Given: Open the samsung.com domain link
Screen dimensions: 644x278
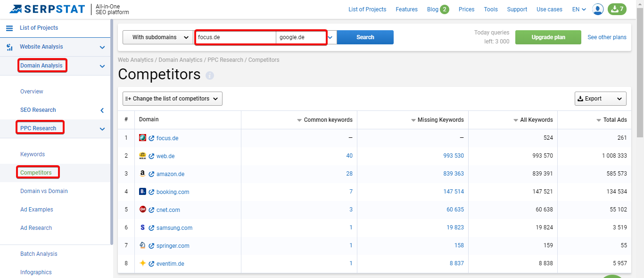Looking at the screenshot, I should [x=174, y=228].
